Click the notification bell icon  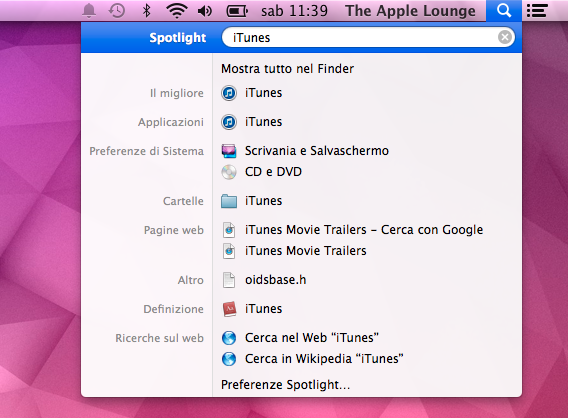point(89,11)
